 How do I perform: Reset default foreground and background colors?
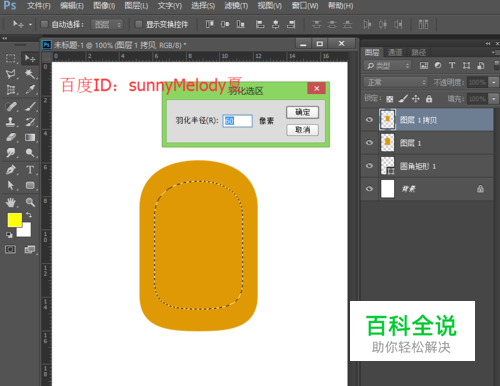pos(9,235)
